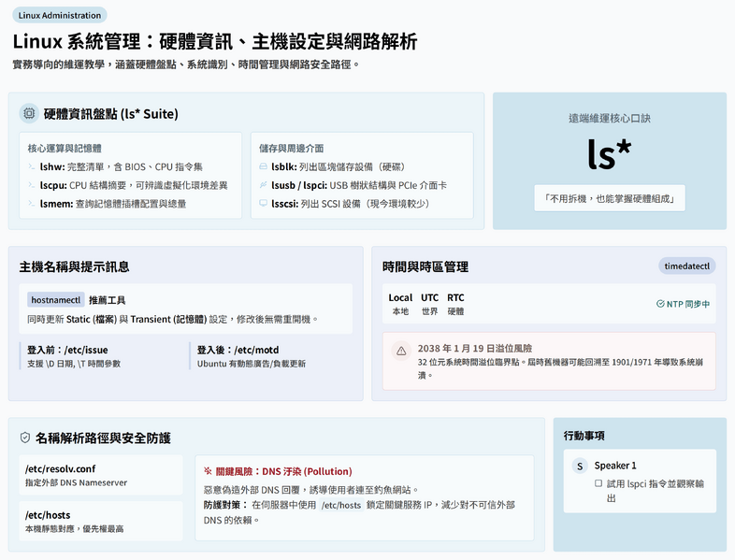Click the warning triangle icon in 2038 alert

(401, 351)
